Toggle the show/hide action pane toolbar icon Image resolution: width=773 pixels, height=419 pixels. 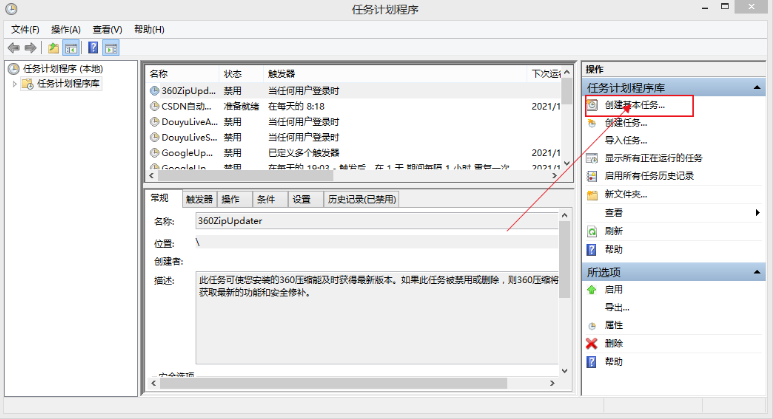coord(111,48)
